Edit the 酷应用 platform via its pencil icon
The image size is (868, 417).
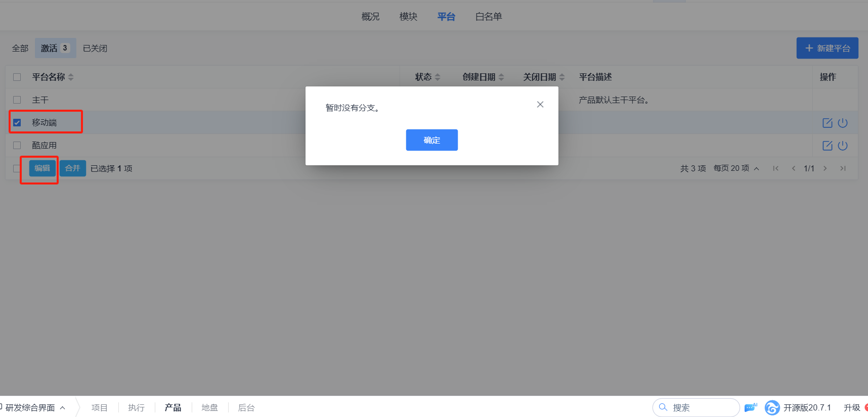[828, 146]
